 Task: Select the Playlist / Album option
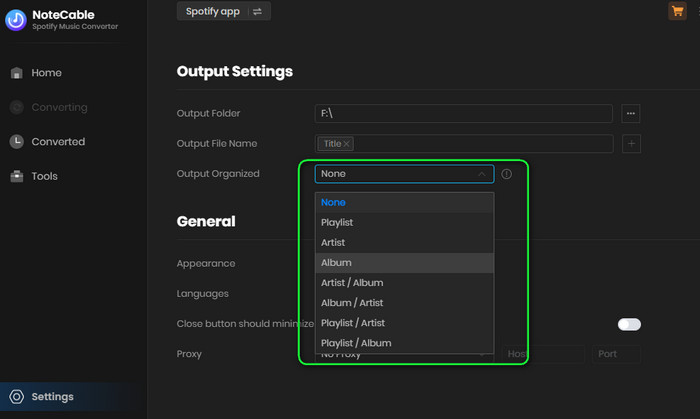click(356, 343)
